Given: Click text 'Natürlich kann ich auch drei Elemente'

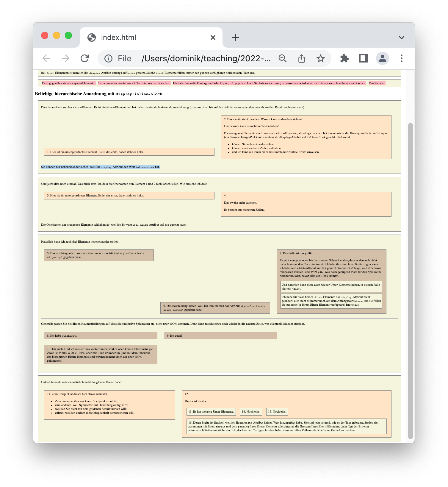Looking at the screenshot, I should click(x=80, y=241).
